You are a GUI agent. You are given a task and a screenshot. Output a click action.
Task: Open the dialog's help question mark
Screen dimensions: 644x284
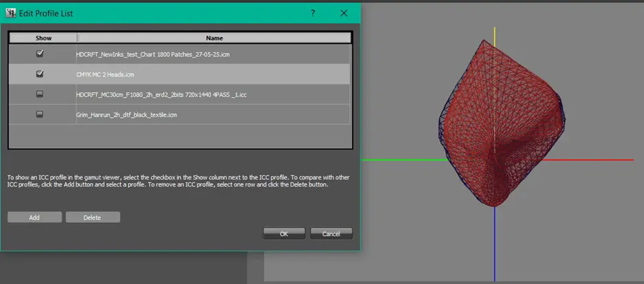pyautogui.click(x=313, y=14)
